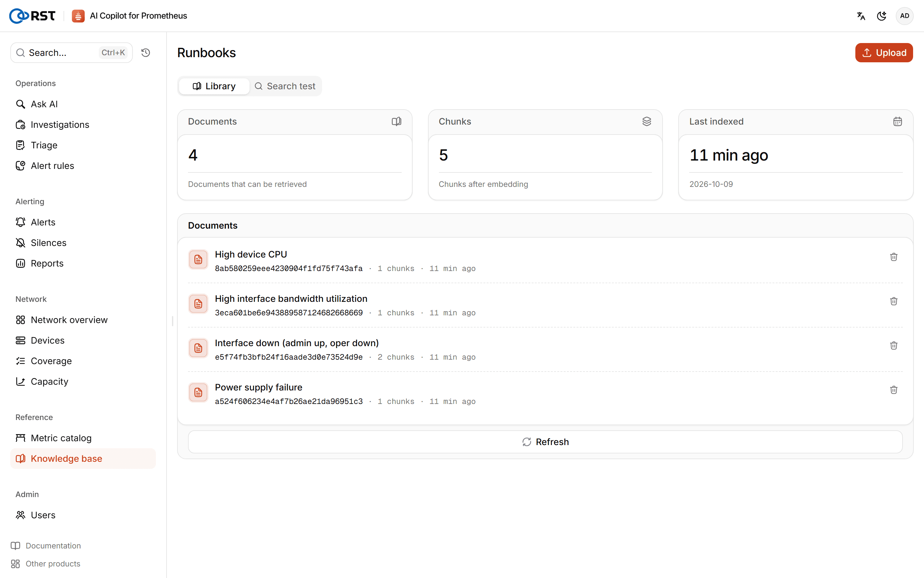Open the Silences page
The width and height of the screenshot is (924, 578).
(83, 243)
